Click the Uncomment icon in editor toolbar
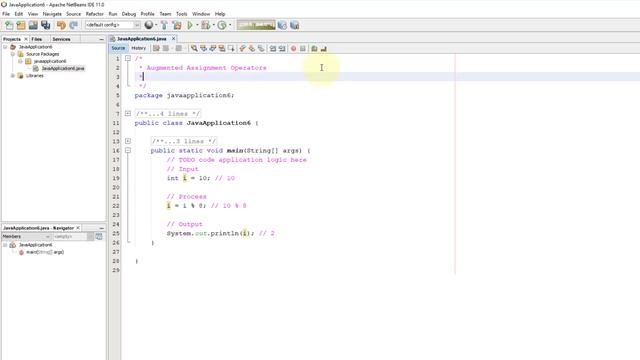Viewport: 640px width, 360px height. point(323,49)
